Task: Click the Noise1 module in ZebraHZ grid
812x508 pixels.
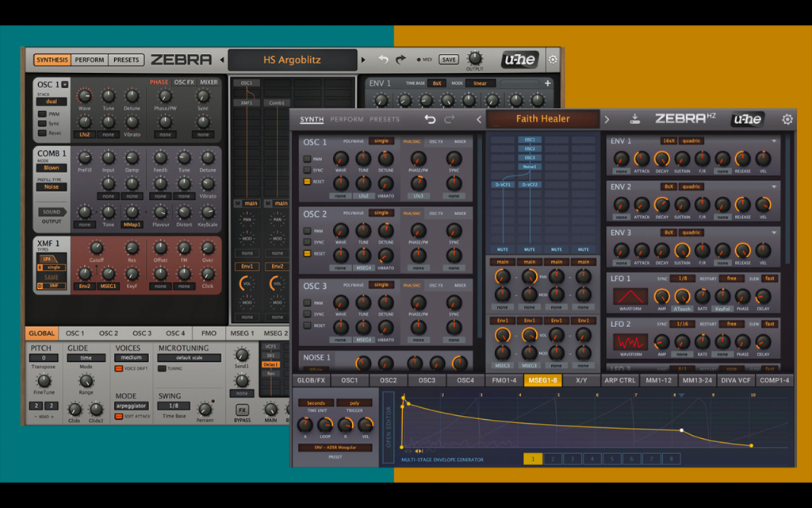Action: pos(529,167)
